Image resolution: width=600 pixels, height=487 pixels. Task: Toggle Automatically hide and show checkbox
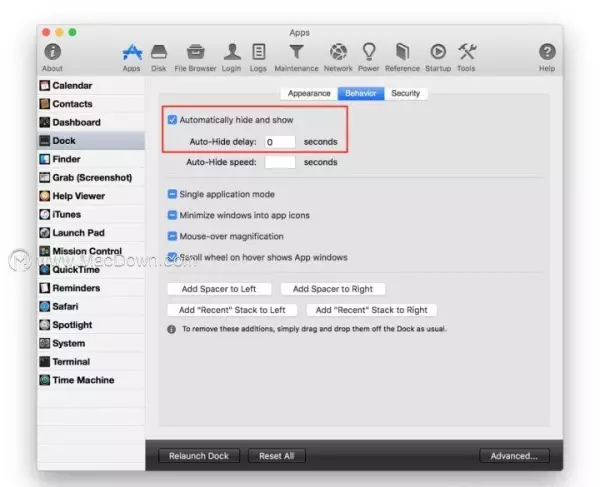coord(172,120)
